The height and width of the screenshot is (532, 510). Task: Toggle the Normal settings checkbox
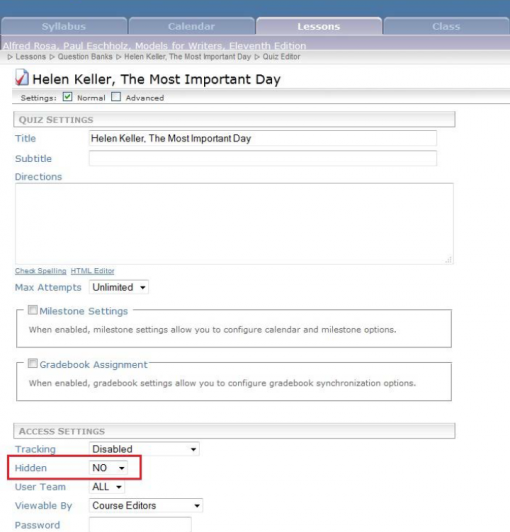[x=68, y=97]
